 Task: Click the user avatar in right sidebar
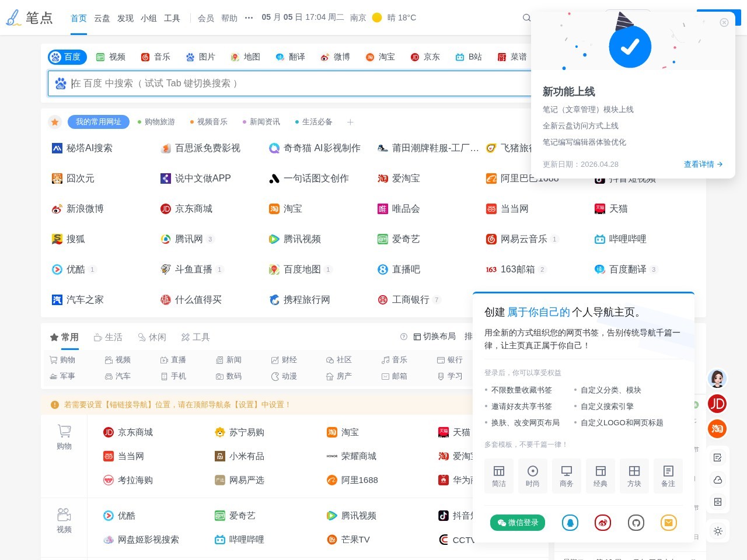coord(717,379)
